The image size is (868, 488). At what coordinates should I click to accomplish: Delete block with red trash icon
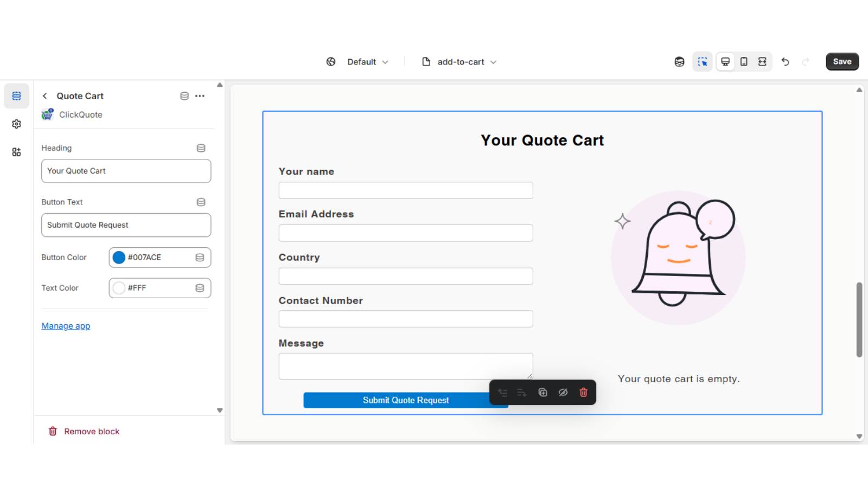tap(584, 393)
